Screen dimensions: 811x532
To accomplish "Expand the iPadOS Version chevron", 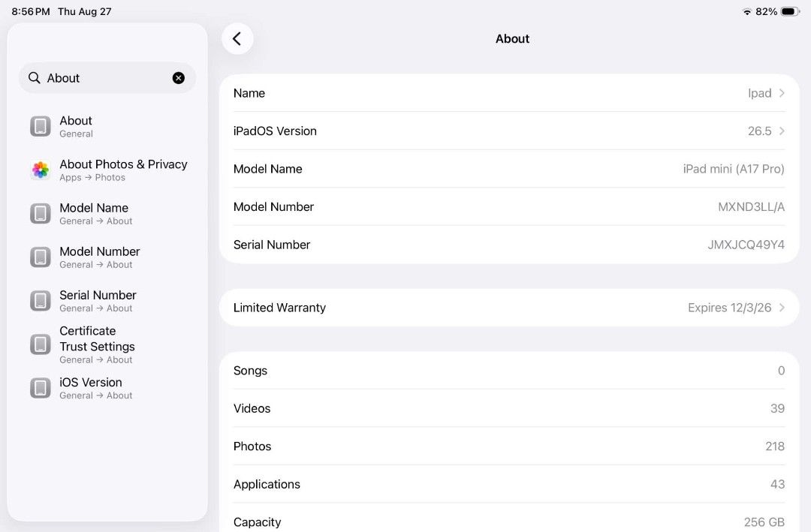I will click(x=782, y=131).
